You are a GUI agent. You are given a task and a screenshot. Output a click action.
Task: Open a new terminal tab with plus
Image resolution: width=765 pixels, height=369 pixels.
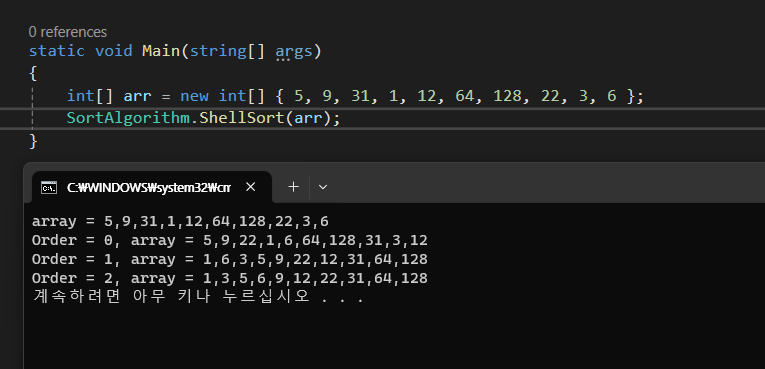pyautogui.click(x=293, y=187)
